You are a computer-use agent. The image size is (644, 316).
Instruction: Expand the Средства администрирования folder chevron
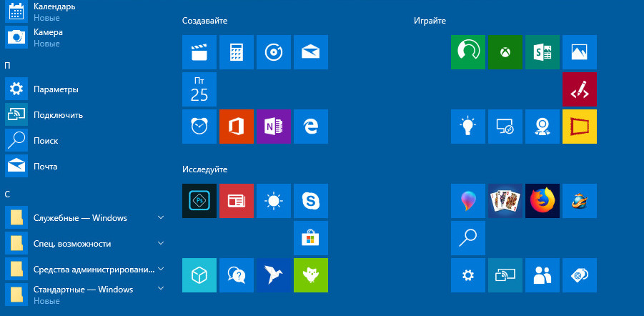click(x=161, y=269)
